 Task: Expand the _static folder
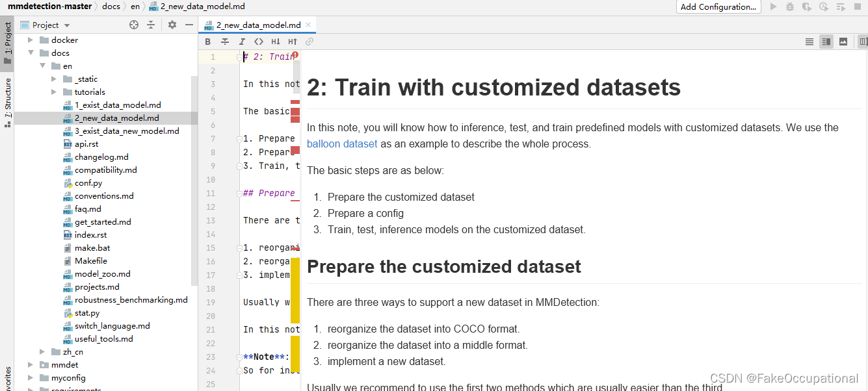(53, 79)
